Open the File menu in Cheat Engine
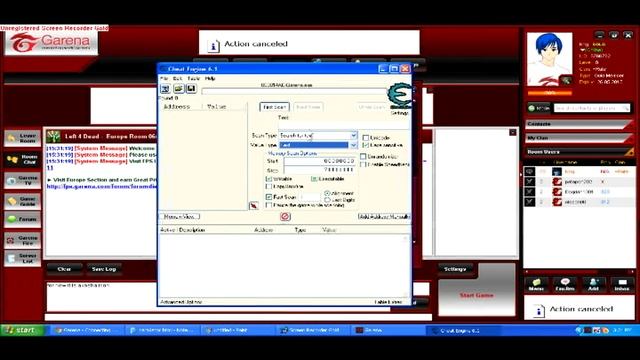The height and width of the screenshot is (360, 640). (164, 78)
